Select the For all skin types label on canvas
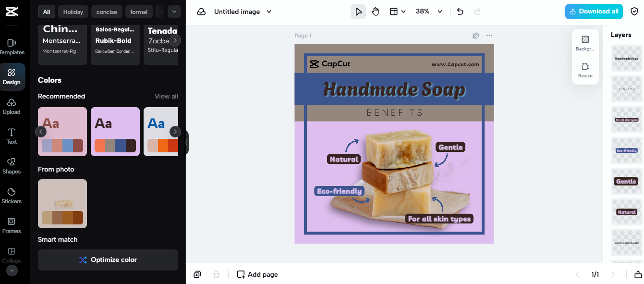644x284 pixels. [x=439, y=219]
